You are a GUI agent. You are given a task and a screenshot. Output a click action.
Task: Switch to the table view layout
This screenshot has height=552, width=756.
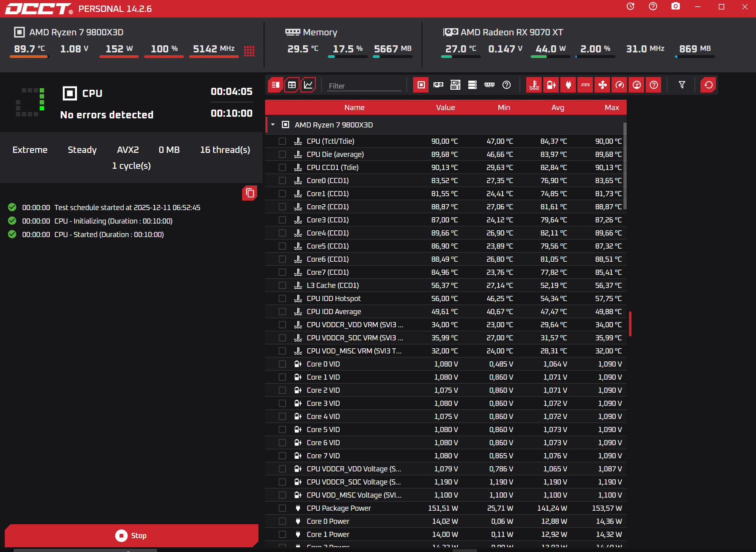(x=292, y=85)
